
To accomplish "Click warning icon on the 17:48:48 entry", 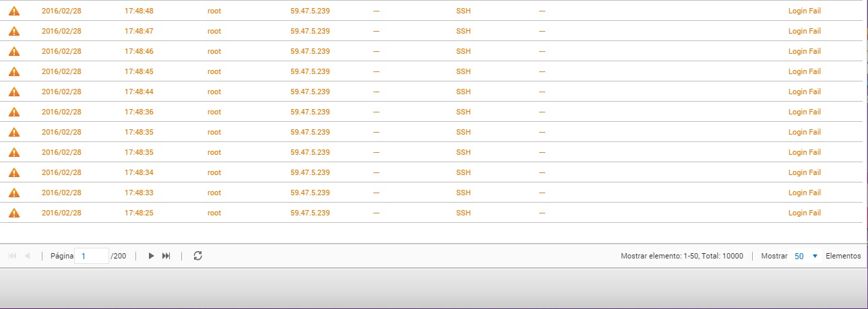I will pyautogui.click(x=14, y=11).
